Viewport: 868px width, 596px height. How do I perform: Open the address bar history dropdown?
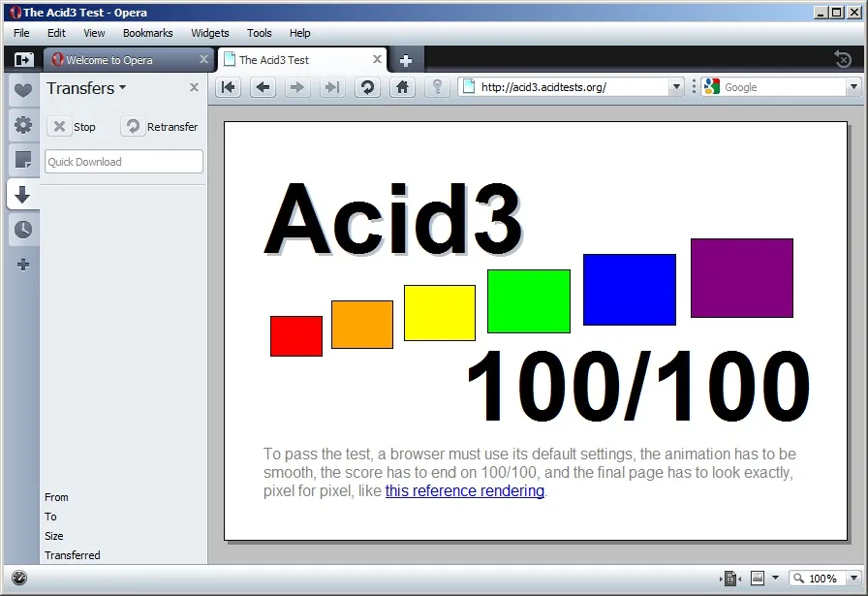[x=676, y=87]
